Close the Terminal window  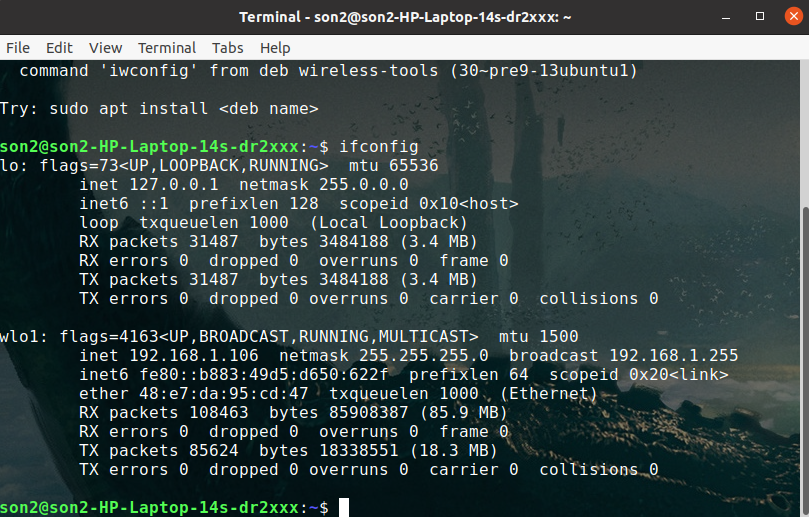click(x=794, y=17)
